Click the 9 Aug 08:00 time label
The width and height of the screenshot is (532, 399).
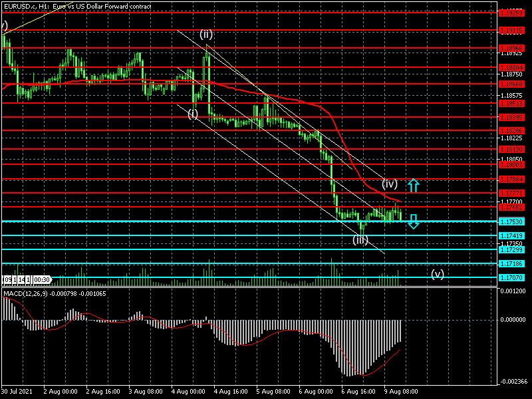402,391
